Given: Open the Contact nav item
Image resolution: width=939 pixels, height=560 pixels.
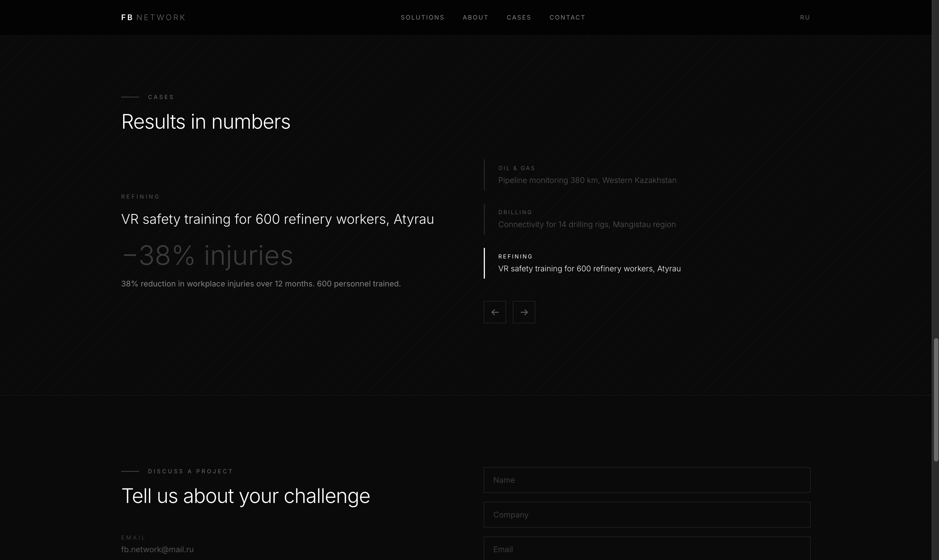Looking at the screenshot, I should pos(567,17).
